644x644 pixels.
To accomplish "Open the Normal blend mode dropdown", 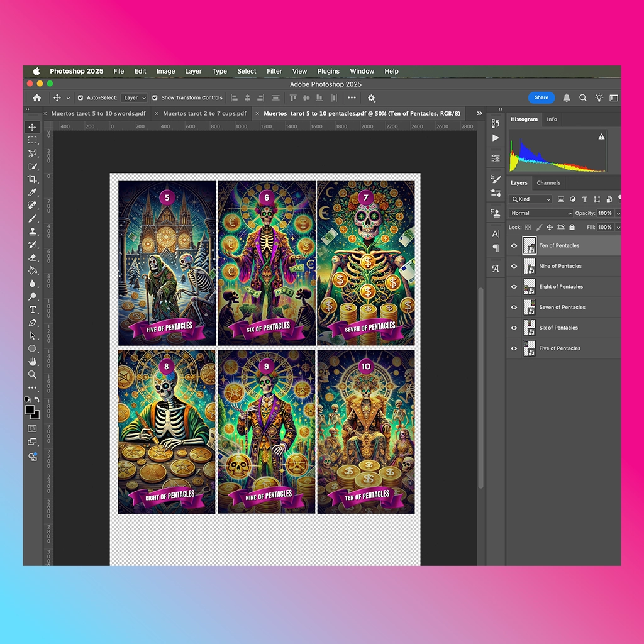I will 540,213.
